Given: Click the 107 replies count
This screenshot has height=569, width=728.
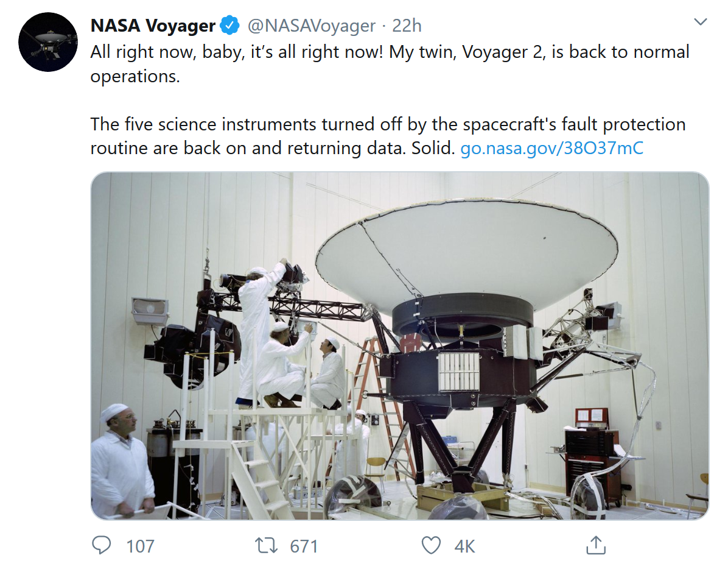Looking at the screenshot, I should click(140, 546).
